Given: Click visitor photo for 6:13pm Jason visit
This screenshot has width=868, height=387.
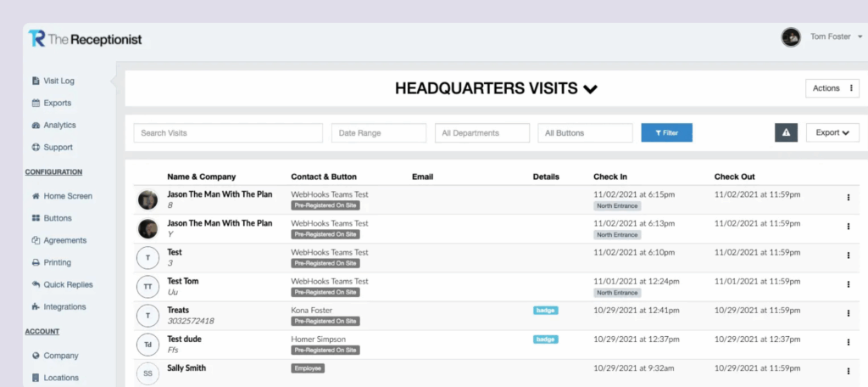Looking at the screenshot, I should (147, 228).
